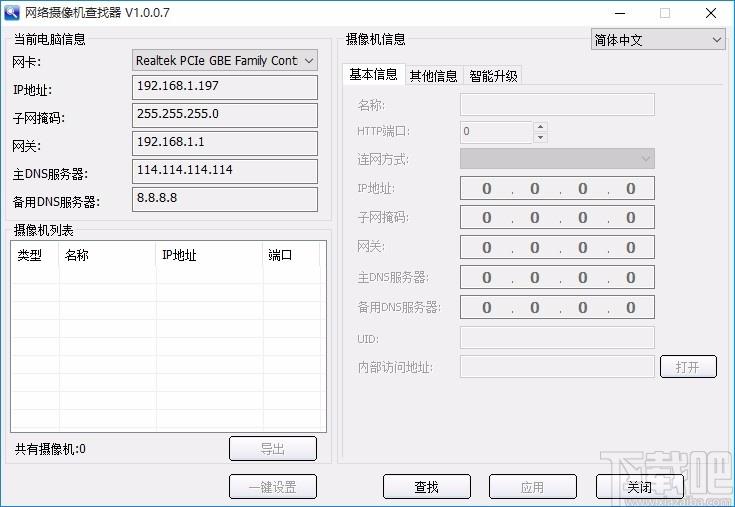This screenshot has height=507, width=735.
Task: Click the camera 网关 address field
Action: click(557, 247)
